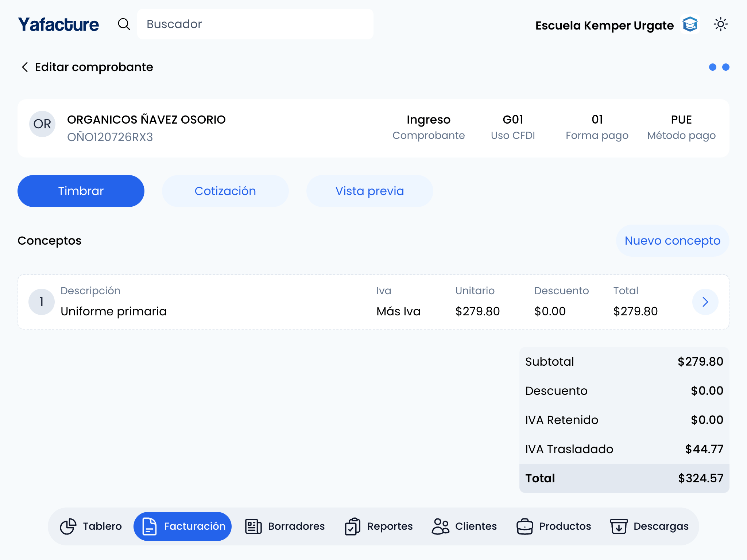Image resolution: width=747 pixels, height=560 pixels.
Task: Open the Tablero tab
Action: pos(91,526)
